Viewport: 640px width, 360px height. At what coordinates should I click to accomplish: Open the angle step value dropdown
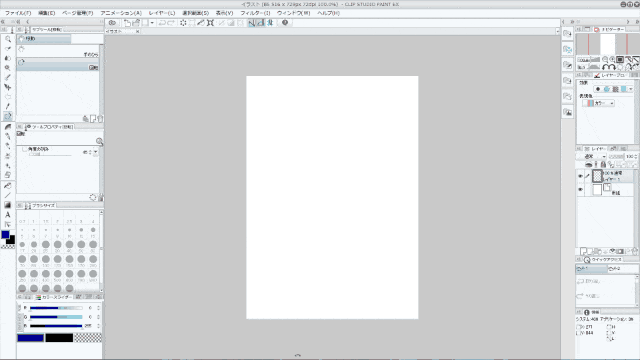tap(96, 152)
